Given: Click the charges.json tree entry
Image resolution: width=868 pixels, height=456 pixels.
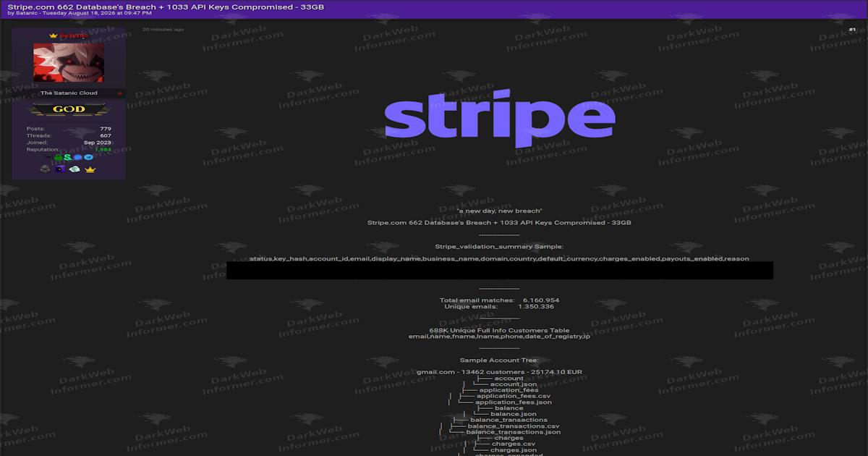Looking at the screenshot, I should click(x=514, y=450).
